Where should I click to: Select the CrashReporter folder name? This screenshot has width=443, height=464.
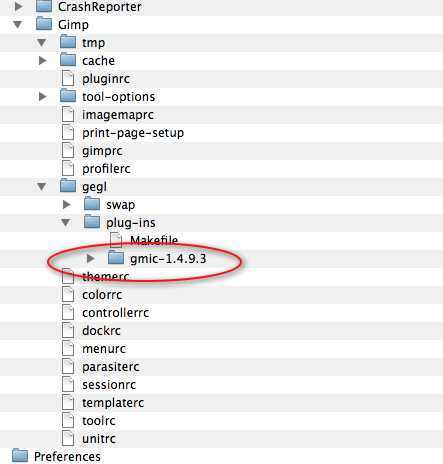(x=99, y=7)
